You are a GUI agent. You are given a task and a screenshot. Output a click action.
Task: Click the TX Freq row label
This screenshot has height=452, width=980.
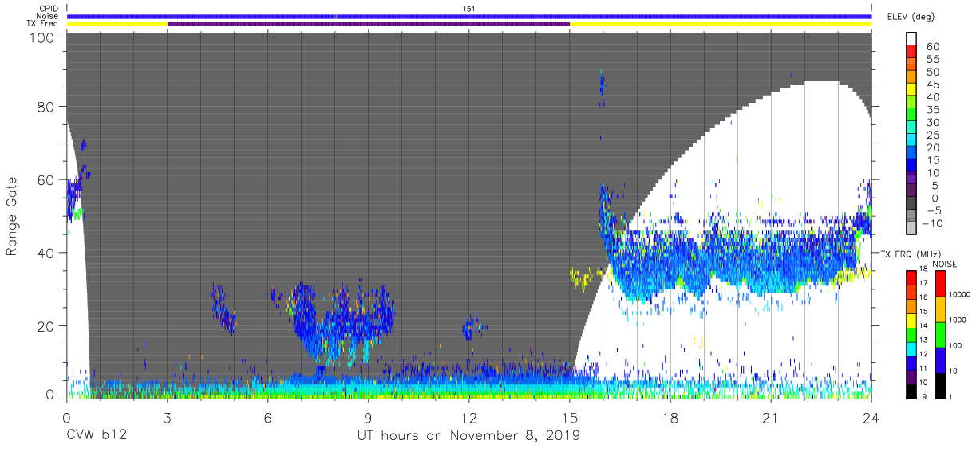(43, 24)
